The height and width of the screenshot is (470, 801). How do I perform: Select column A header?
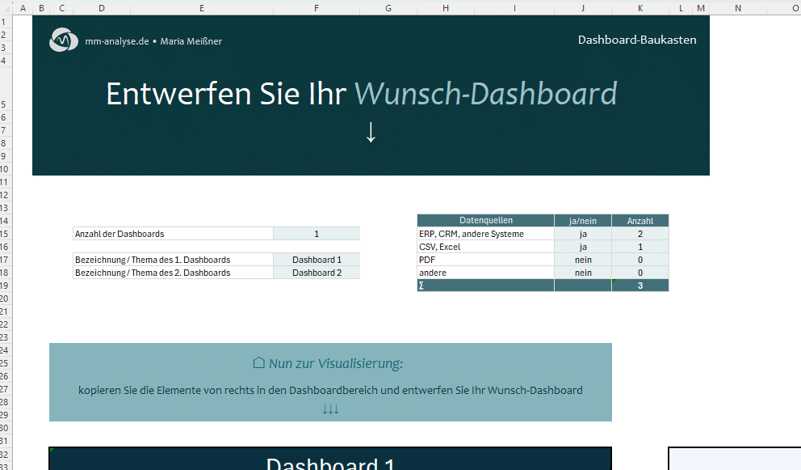pos(22,8)
